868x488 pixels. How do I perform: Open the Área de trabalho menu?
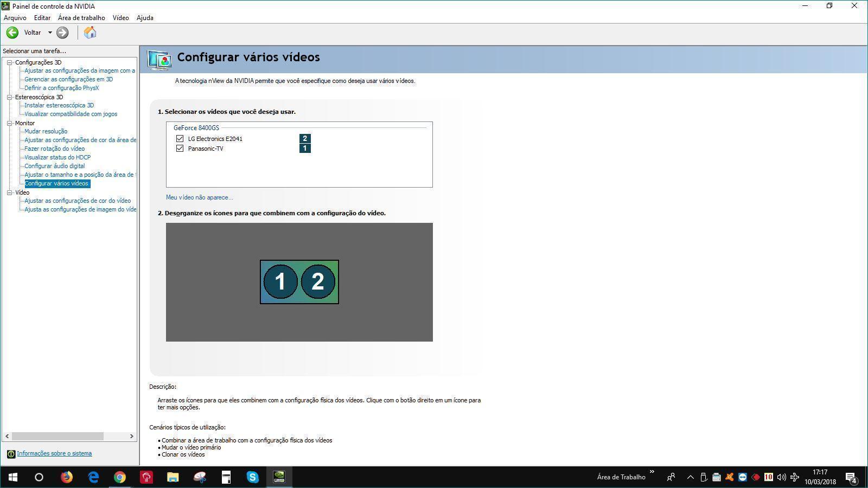pos(81,18)
